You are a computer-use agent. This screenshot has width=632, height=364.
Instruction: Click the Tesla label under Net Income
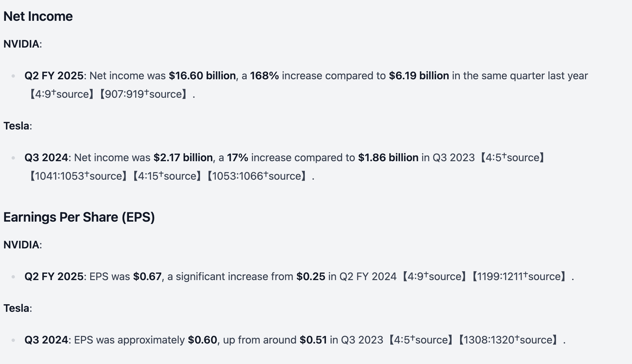17,126
